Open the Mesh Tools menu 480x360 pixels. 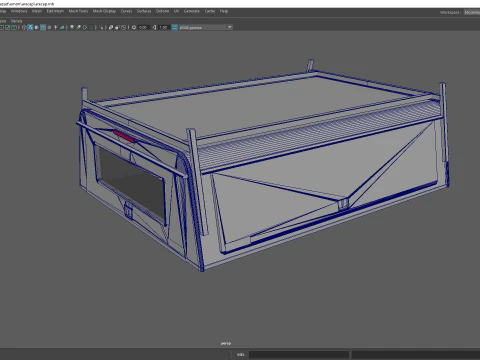click(x=78, y=11)
